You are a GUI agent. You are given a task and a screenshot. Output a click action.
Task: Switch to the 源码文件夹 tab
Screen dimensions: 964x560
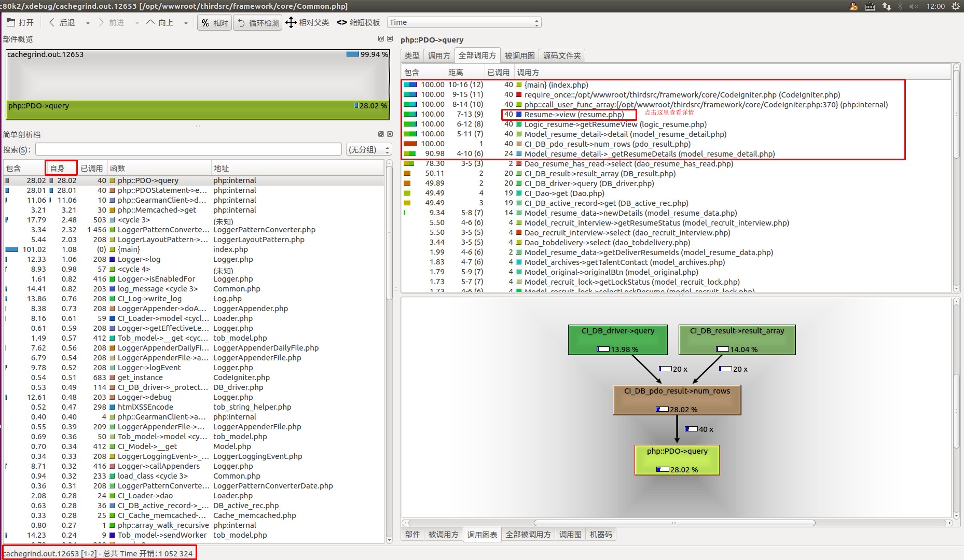(x=562, y=55)
